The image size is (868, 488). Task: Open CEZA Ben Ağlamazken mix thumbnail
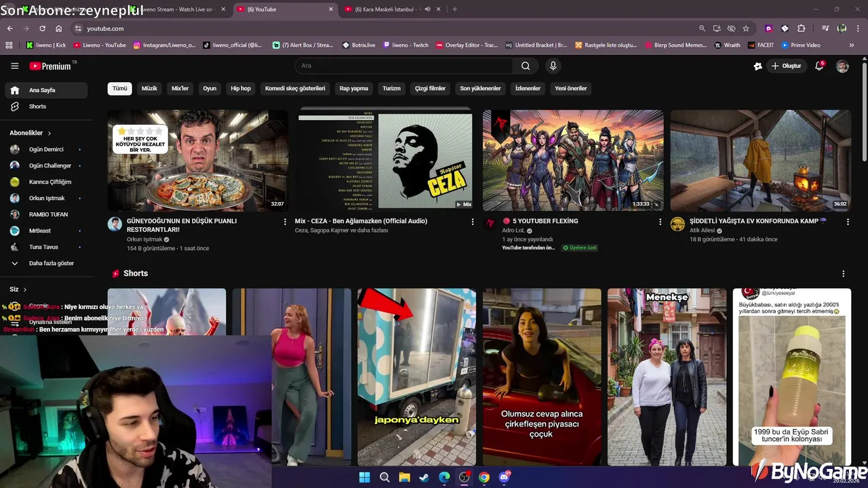[x=385, y=160]
